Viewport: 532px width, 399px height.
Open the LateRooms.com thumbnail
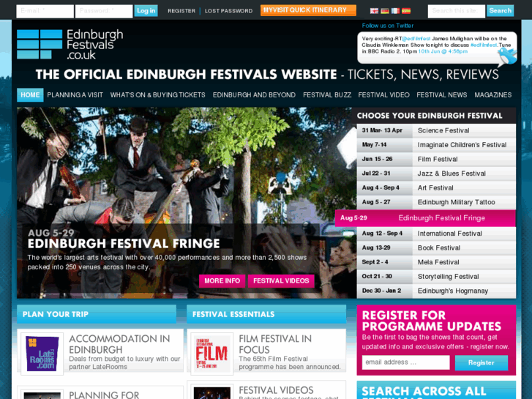pyautogui.click(x=42, y=354)
